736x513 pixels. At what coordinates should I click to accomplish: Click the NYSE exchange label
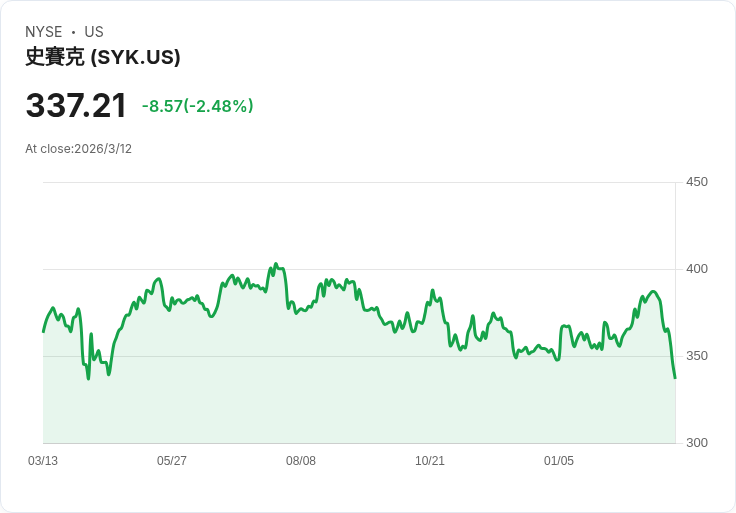pos(44,32)
